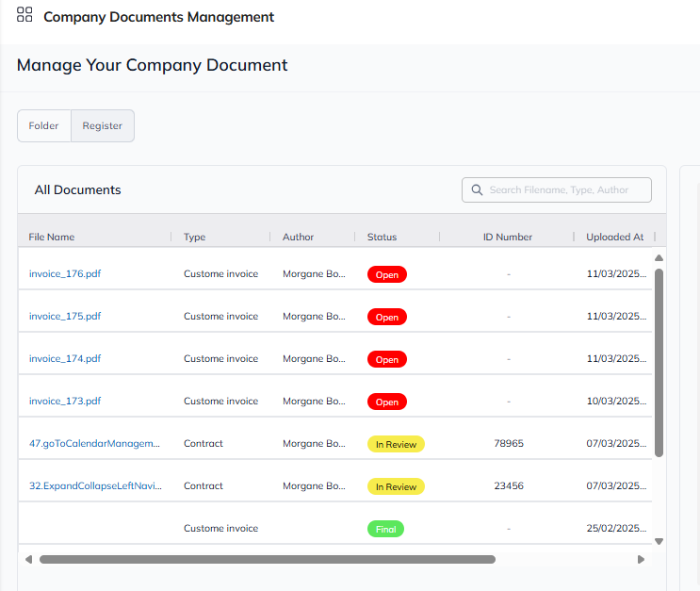The image size is (700, 591).
Task: Sort by Uploaded At column header
Action: tap(614, 238)
